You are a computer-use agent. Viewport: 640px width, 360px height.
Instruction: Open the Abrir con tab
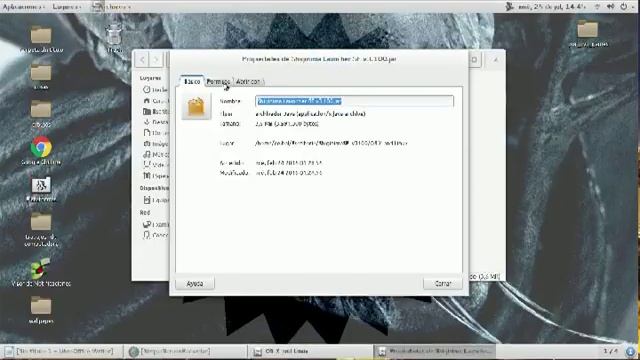[x=248, y=82]
